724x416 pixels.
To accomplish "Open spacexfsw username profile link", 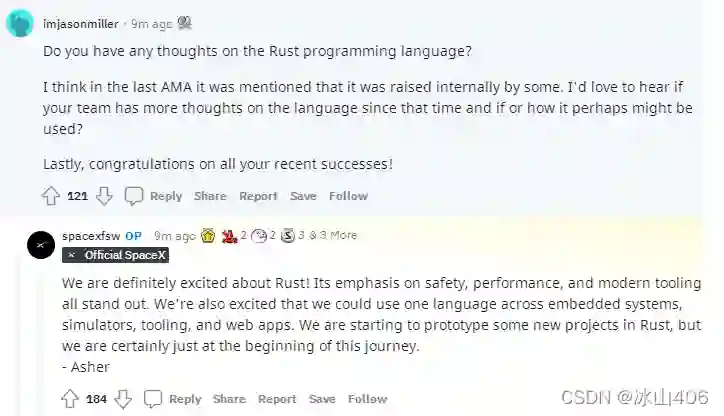I will coord(90,236).
